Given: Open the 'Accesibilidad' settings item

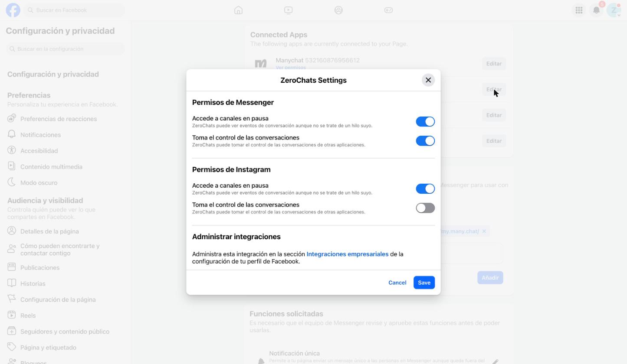Looking at the screenshot, I should [x=39, y=151].
